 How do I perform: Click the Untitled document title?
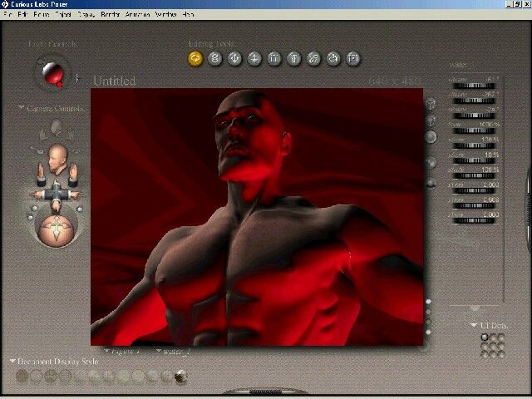click(x=115, y=81)
